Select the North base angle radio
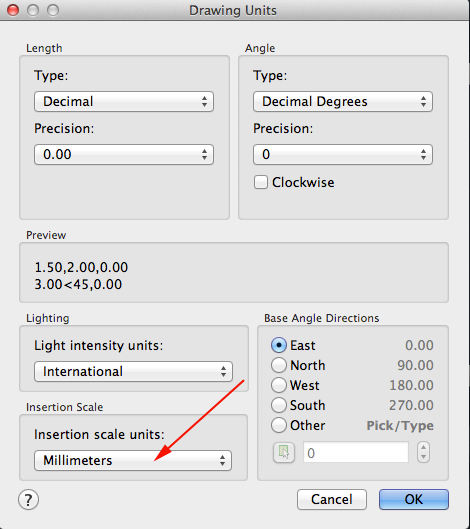The height and width of the screenshot is (529, 470). coord(279,365)
